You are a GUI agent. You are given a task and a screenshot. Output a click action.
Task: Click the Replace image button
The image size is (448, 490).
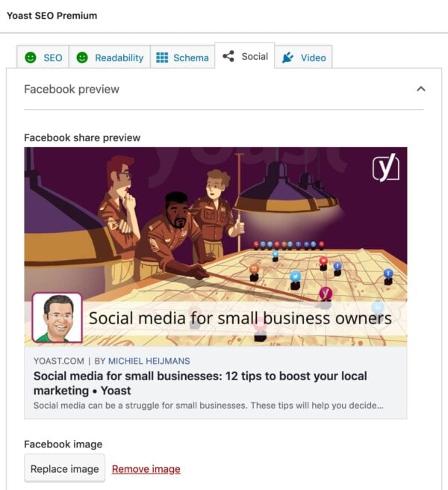64,469
